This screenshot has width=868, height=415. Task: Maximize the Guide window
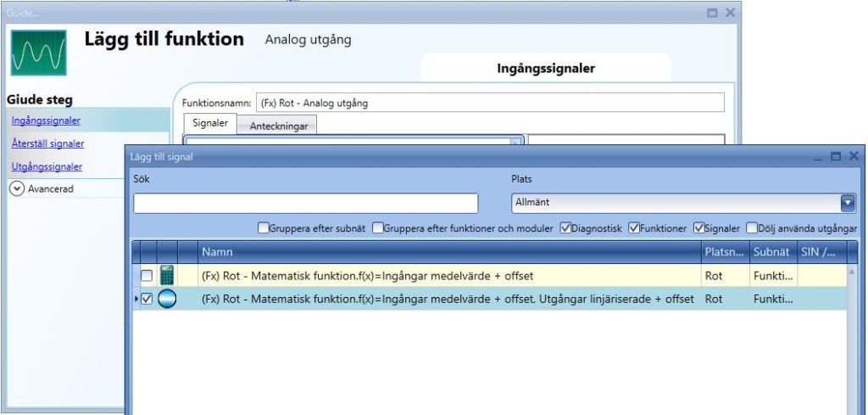[x=712, y=13]
